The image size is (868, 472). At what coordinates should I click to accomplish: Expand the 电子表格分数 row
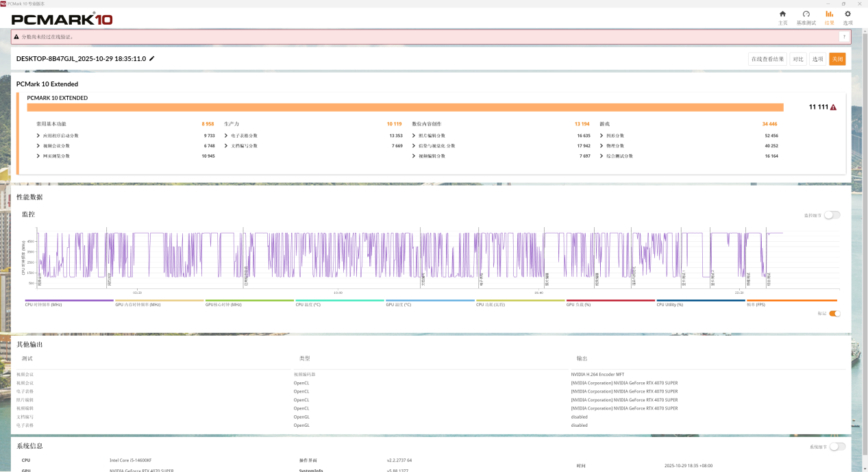[x=226, y=136]
